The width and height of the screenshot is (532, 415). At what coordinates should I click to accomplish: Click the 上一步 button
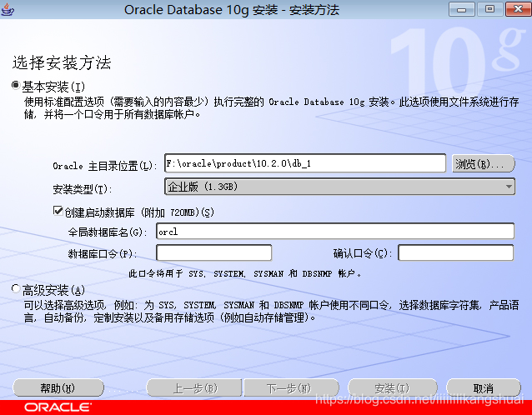coord(194,387)
